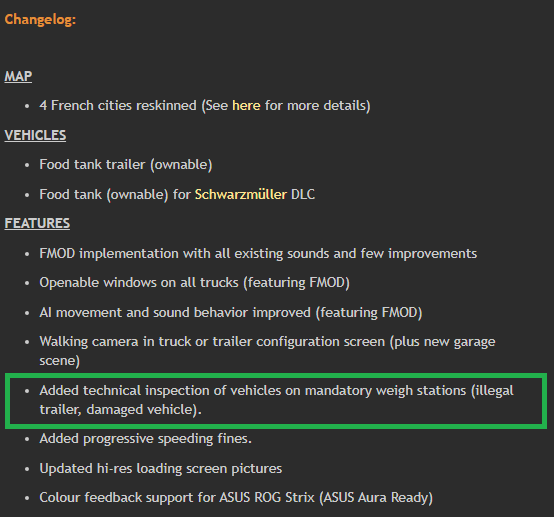Click "Food tank (ownable) for" text
Image resolution: width=554 pixels, height=517 pixels.
pyautogui.click(x=115, y=194)
